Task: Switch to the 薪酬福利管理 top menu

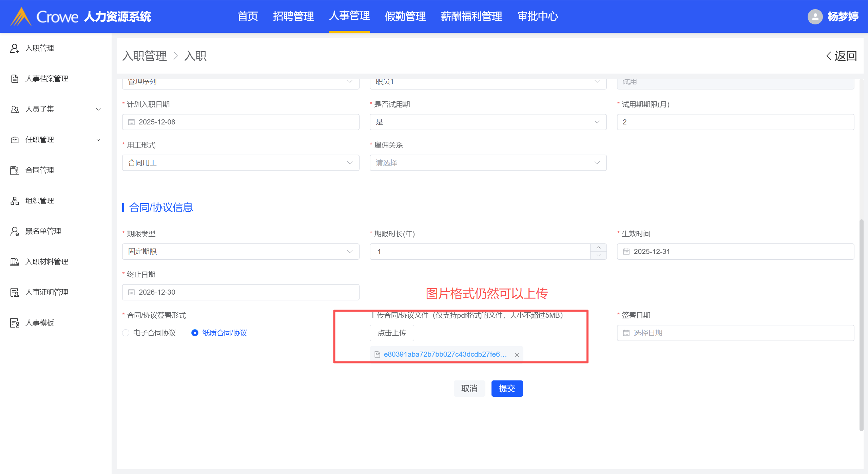Action: tap(471, 16)
